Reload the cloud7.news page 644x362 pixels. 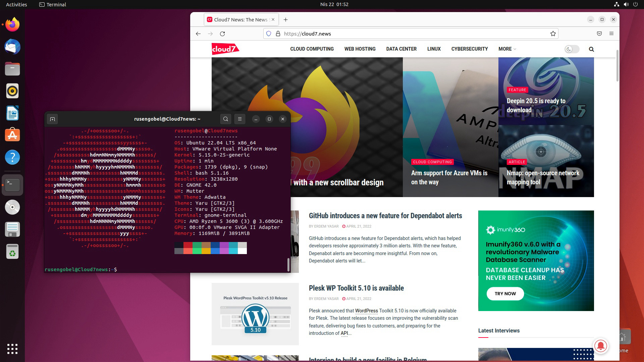pyautogui.click(x=222, y=34)
